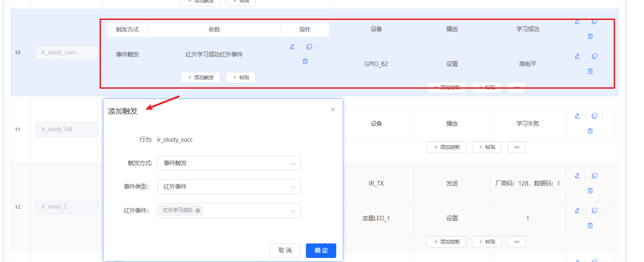This screenshot has height=262, width=644.
Task: Delete row 10 via the trash icon
Action: 590,36
